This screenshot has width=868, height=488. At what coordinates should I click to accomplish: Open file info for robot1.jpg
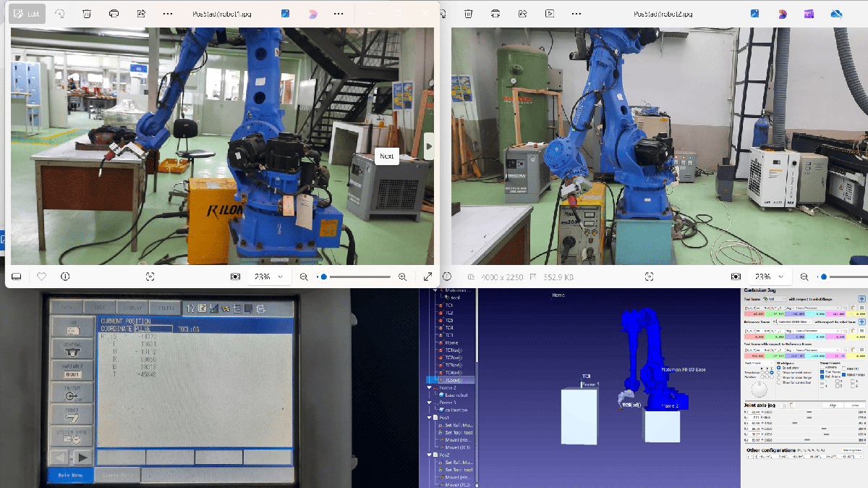tap(65, 277)
